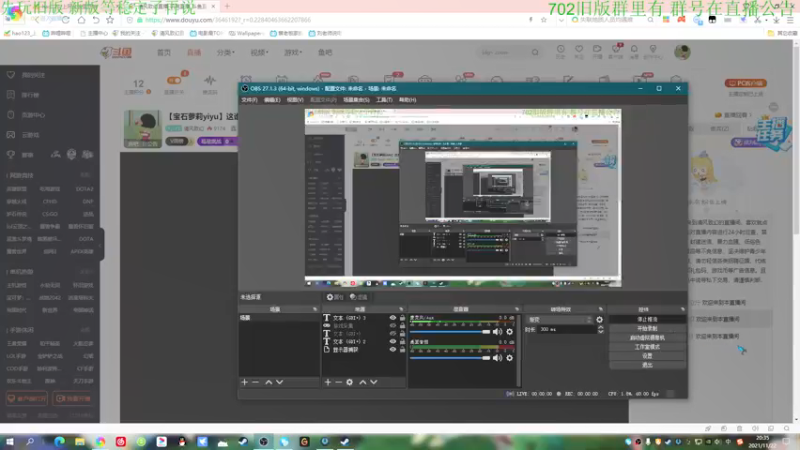The width and height of the screenshot is (800, 450).
Task: Open the OBS Help (帮助) menu
Action: click(x=407, y=100)
